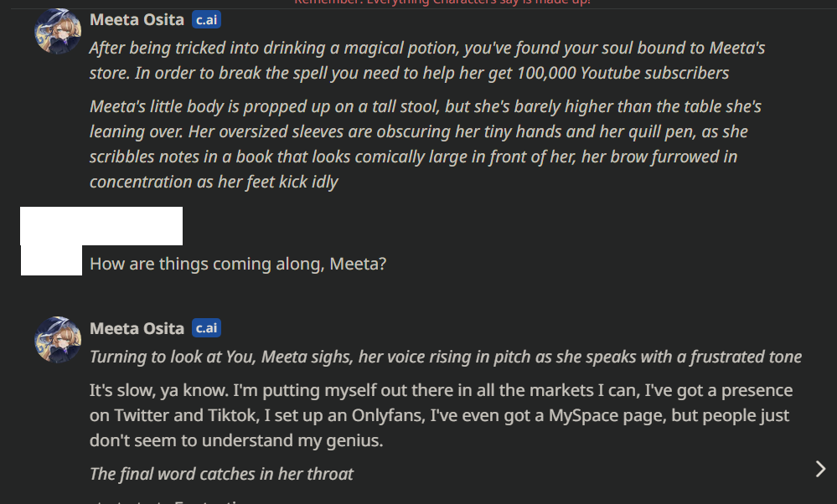Click the c.ai badge on Meeta's latest reply
Screen dimensions: 837x504
coord(206,328)
